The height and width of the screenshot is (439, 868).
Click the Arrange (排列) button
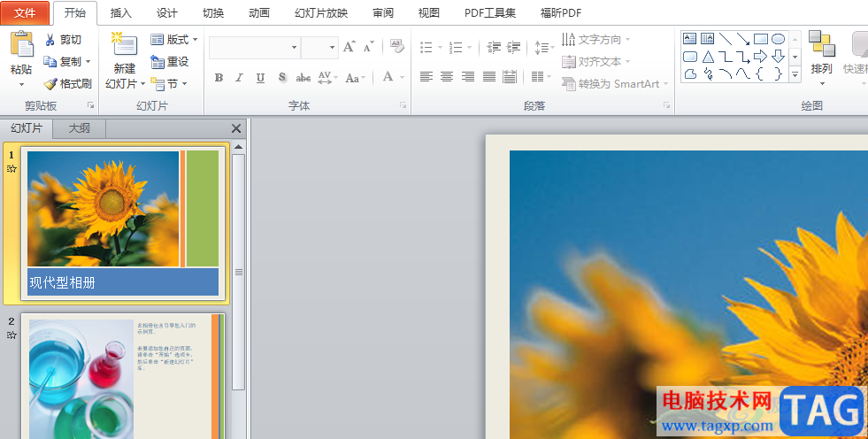coord(821,58)
